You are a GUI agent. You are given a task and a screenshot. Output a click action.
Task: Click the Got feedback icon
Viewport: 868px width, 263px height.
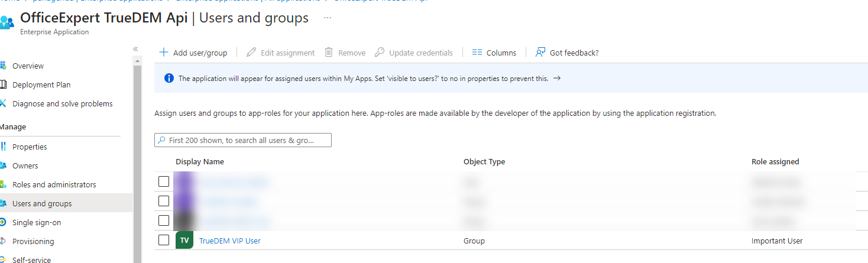[540, 53]
